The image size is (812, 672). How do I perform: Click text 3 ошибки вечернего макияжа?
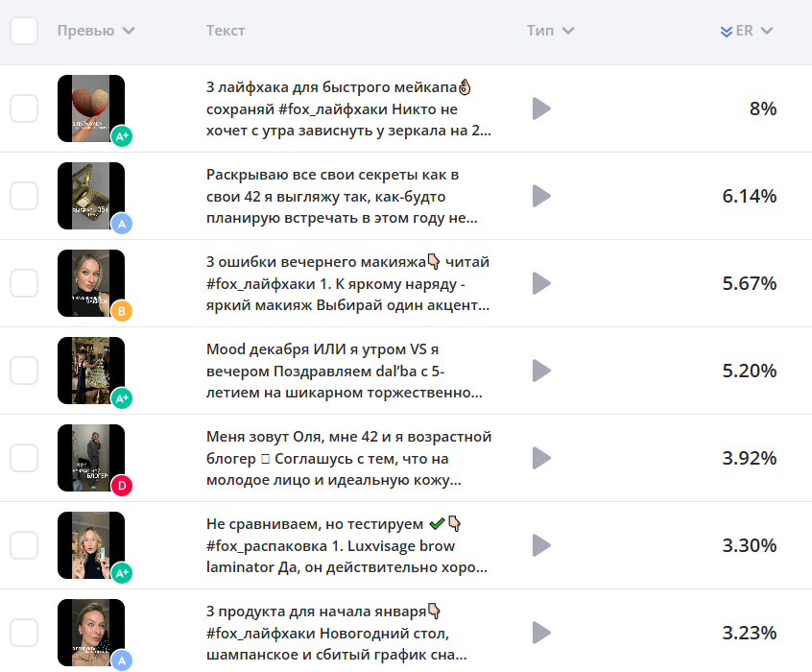[316, 262]
